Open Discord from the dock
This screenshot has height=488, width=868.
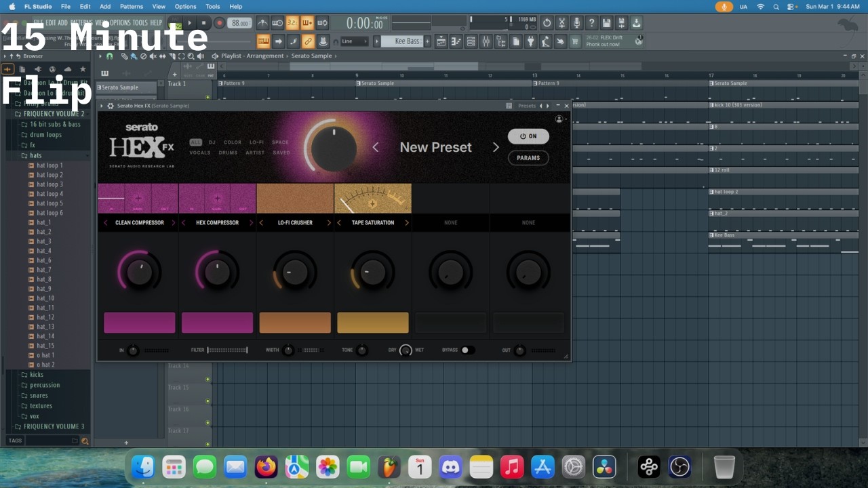tap(450, 466)
